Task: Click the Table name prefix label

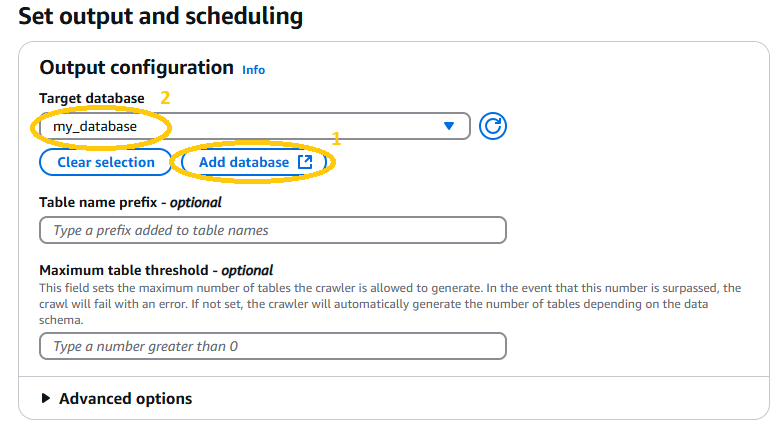Action: point(130,202)
